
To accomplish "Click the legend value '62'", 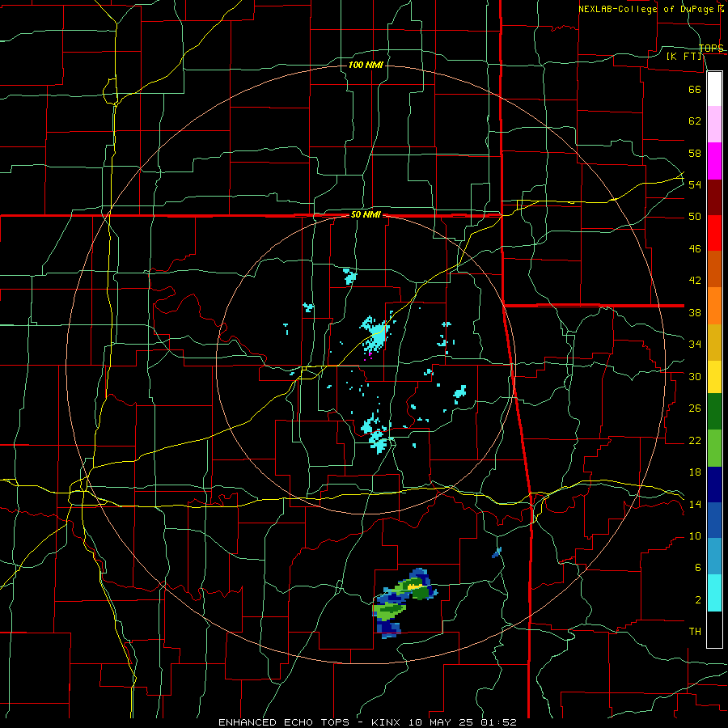I will [695, 121].
